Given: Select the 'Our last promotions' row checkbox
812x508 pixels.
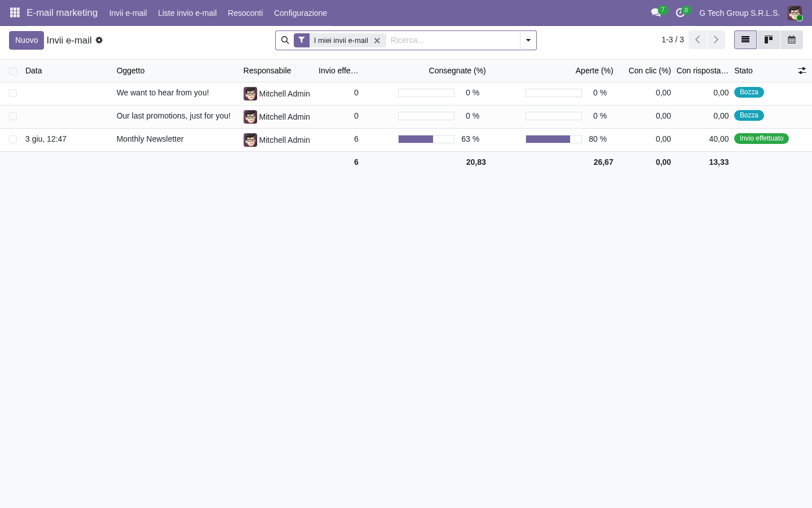Looking at the screenshot, I should pyautogui.click(x=13, y=116).
